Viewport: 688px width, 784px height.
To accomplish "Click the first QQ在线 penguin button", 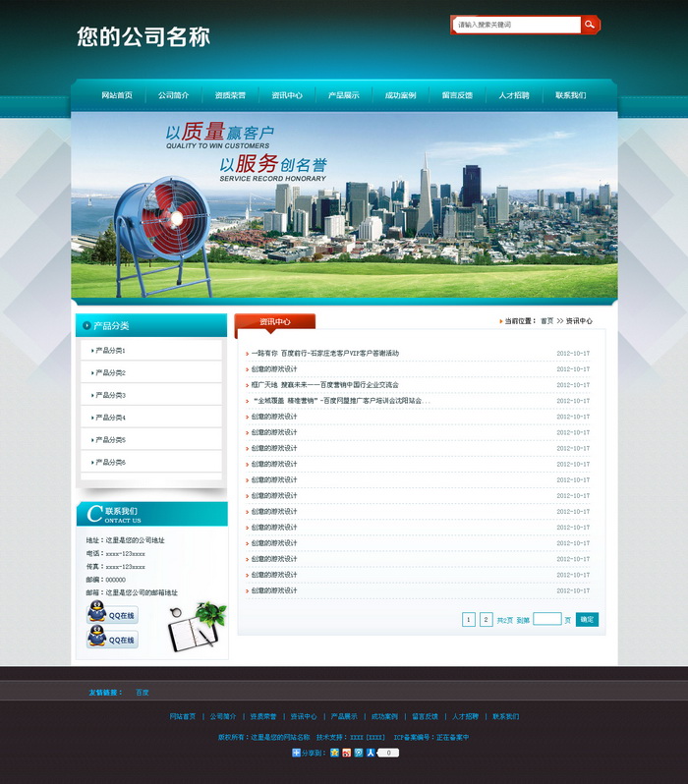I will point(112,614).
